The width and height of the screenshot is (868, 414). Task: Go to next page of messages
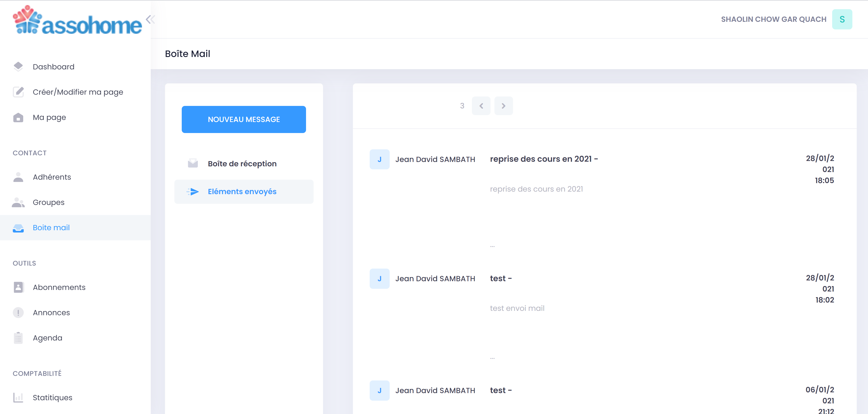503,106
